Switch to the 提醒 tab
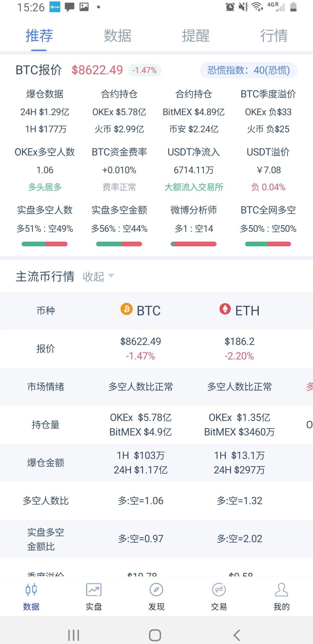Screen dimensions: 313x644 196,36
